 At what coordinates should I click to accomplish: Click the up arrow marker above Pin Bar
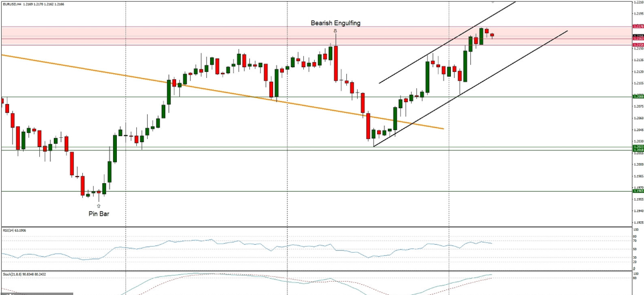(x=99, y=206)
